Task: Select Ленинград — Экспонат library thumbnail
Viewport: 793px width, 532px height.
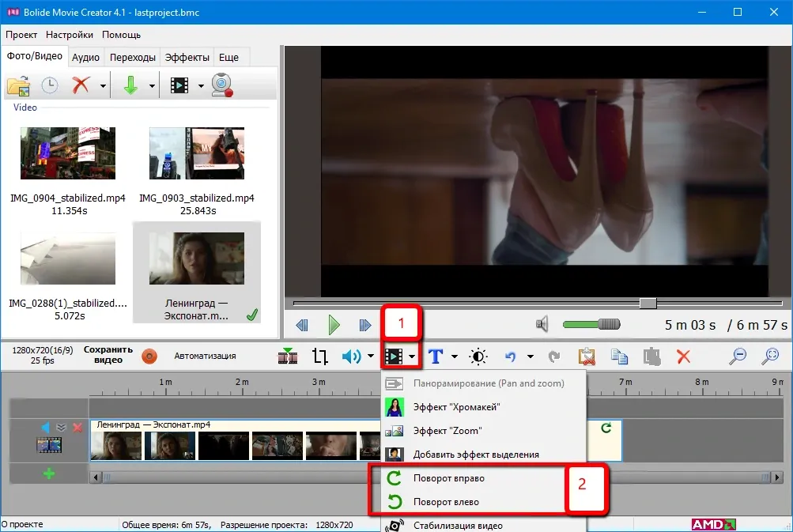Action: pos(197,258)
